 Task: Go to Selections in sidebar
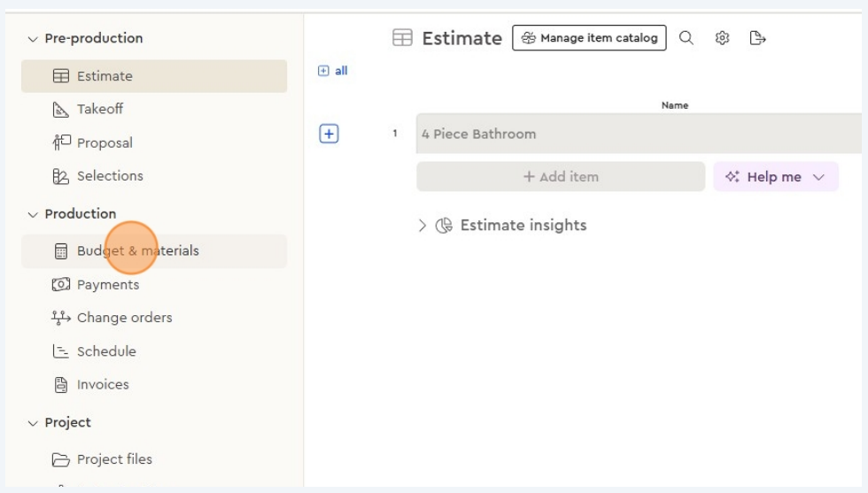click(x=109, y=175)
